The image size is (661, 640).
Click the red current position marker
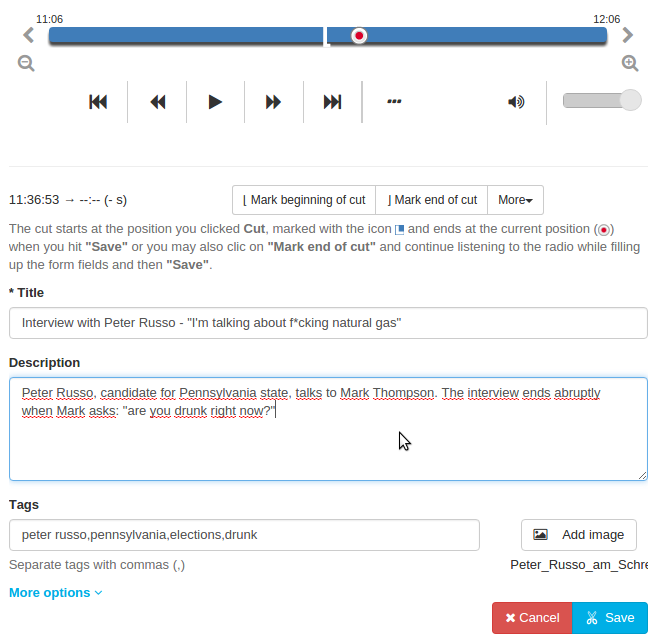click(359, 35)
